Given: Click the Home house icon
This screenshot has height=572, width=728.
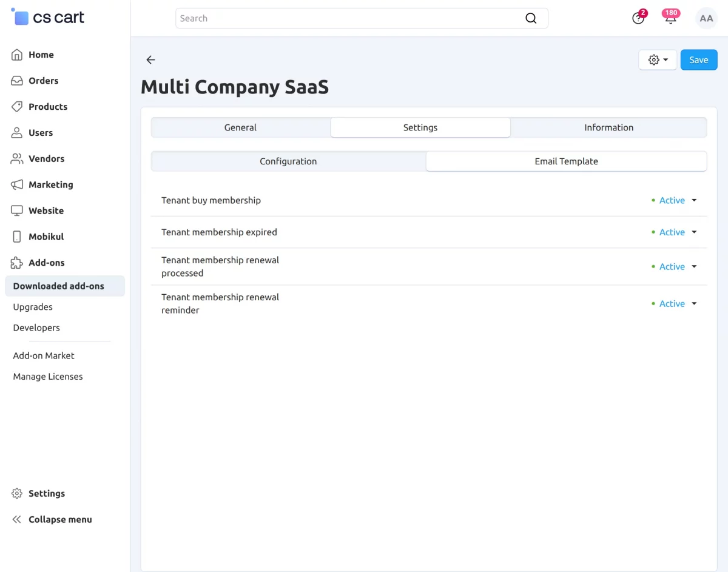Looking at the screenshot, I should point(17,55).
